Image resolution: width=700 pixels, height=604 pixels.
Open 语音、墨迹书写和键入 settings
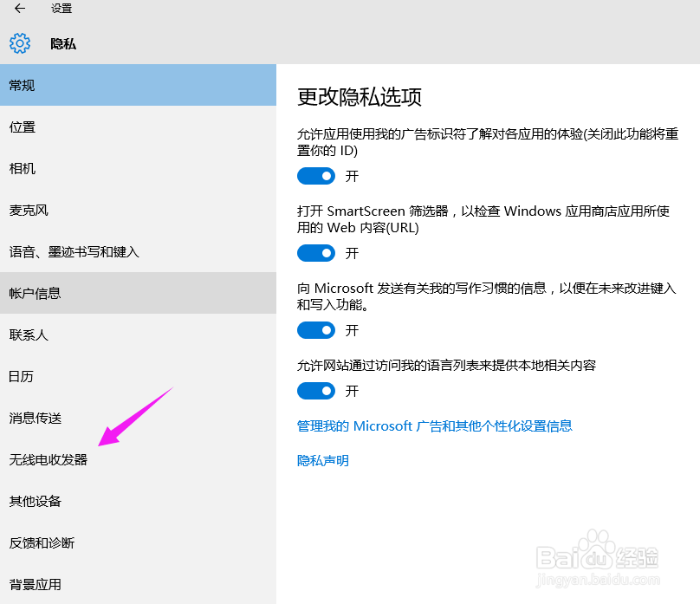(138, 251)
